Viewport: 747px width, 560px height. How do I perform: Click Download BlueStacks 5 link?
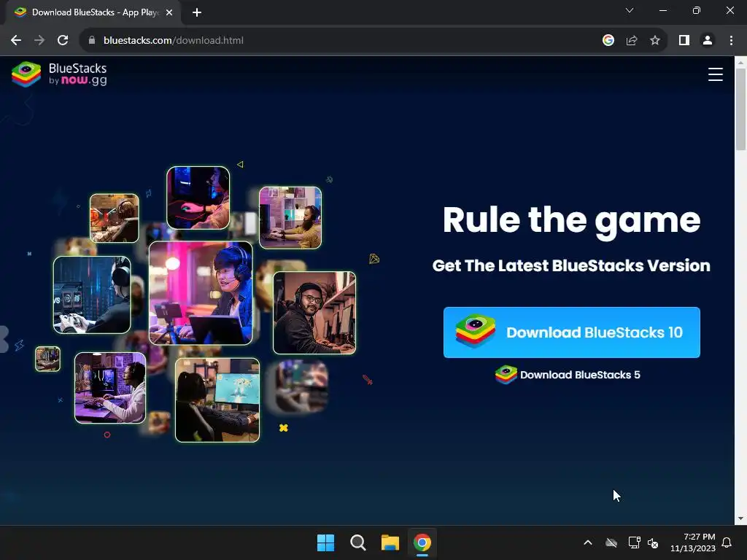click(x=568, y=375)
